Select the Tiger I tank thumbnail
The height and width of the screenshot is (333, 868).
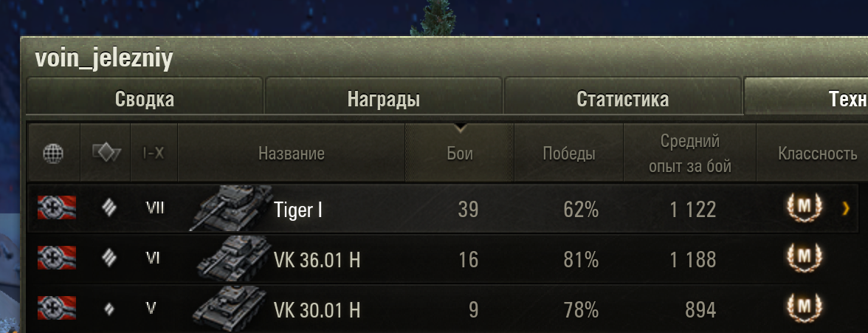(x=230, y=207)
